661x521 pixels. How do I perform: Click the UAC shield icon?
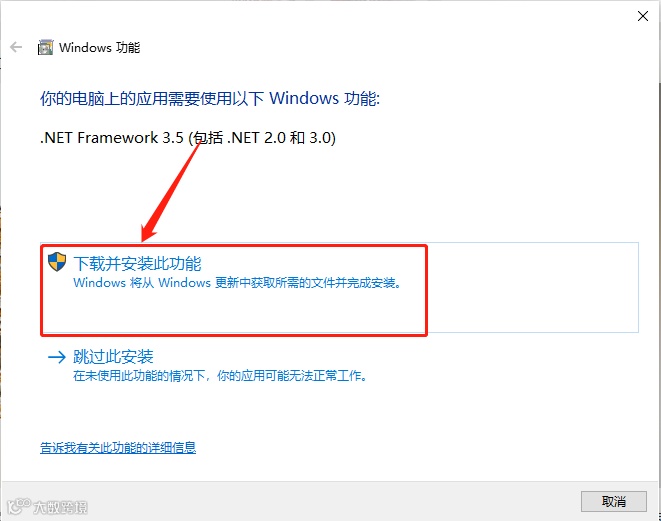click(x=57, y=262)
